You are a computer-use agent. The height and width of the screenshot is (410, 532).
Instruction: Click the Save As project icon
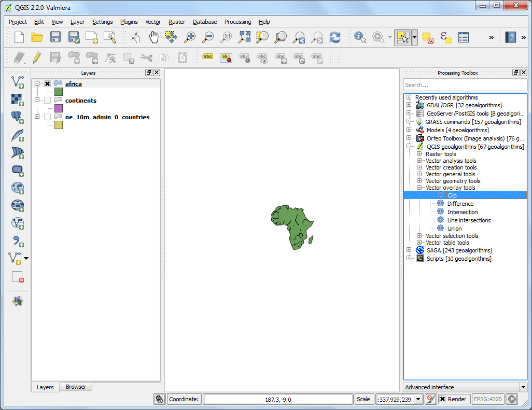pos(74,37)
